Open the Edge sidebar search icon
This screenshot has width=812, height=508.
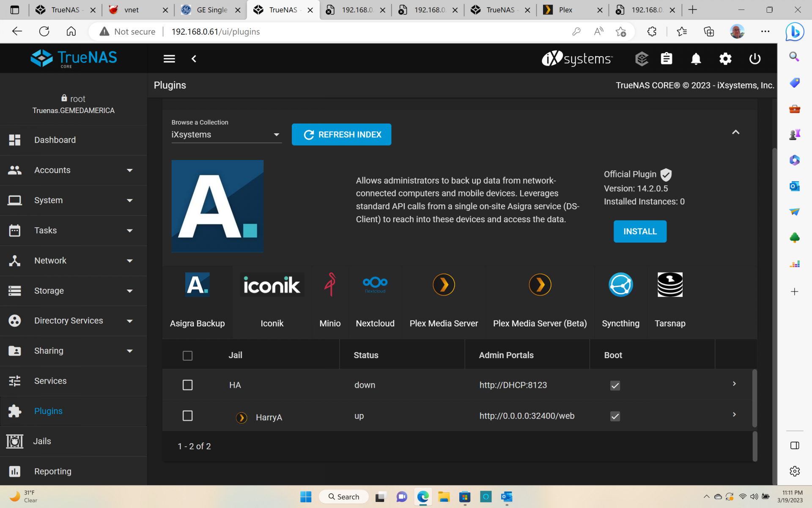click(x=794, y=57)
